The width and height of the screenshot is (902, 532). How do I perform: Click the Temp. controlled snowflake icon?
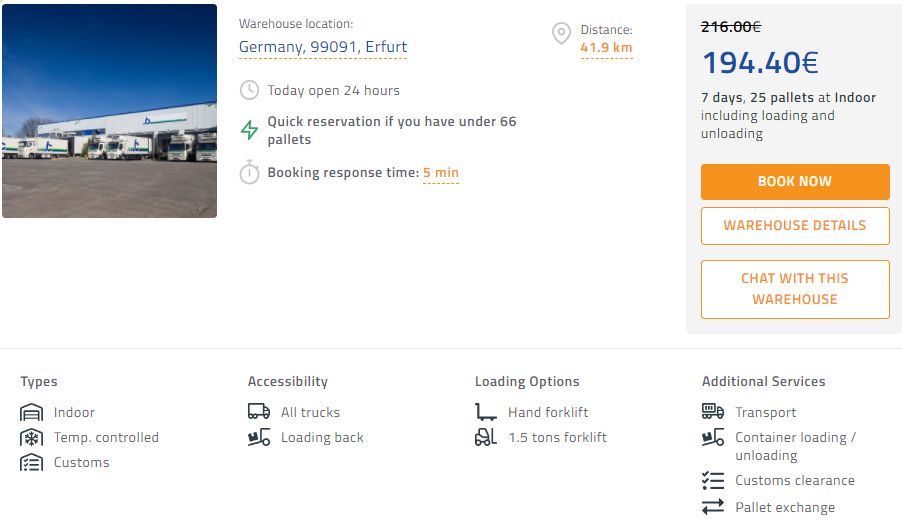32,438
